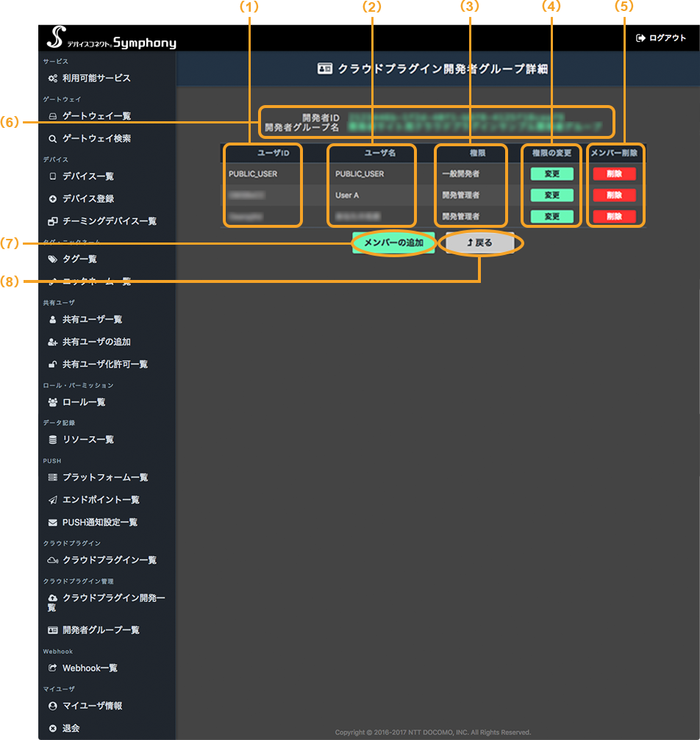Select 共有ユーザの追加 menu item
The width and height of the screenshot is (700, 740).
click(x=96, y=342)
